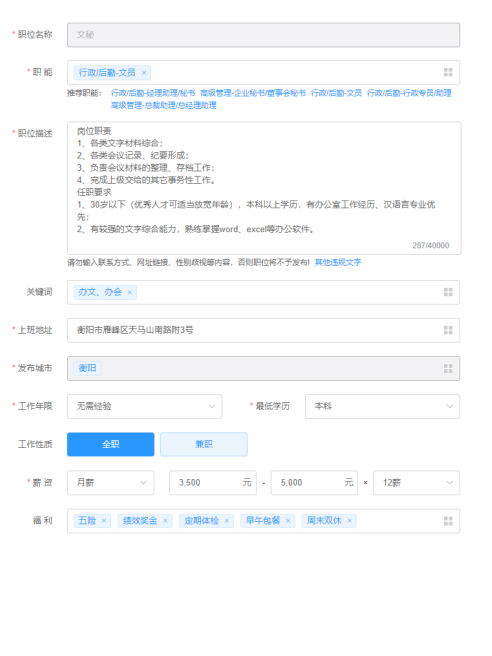Open the 职能 selector grid icon
Image resolution: width=492 pixels, height=656 pixels.
448,72
